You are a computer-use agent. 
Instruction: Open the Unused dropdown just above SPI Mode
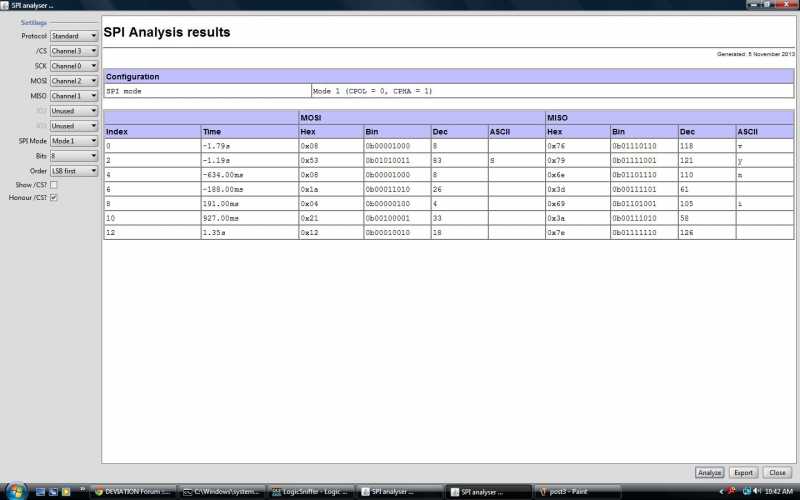click(x=74, y=126)
